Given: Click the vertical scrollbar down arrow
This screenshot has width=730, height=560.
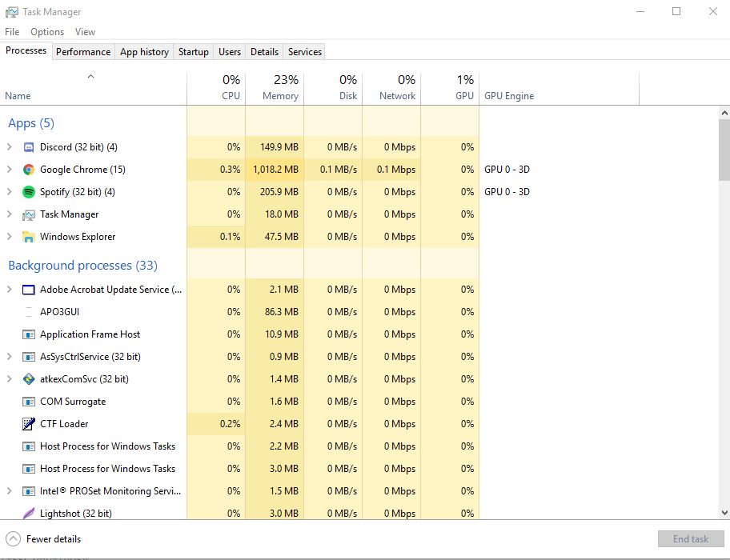Looking at the screenshot, I should click(x=724, y=513).
